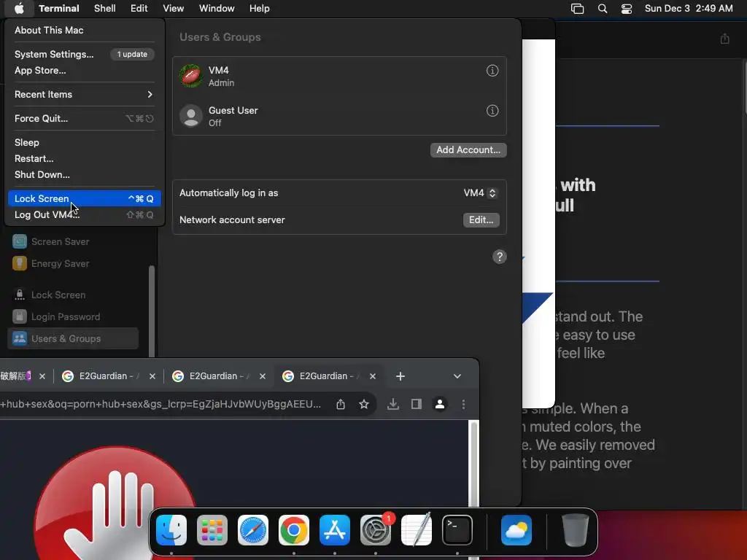Open System Settings dock icon
This screenshot has width=747, height=560.
coord(376,530)
